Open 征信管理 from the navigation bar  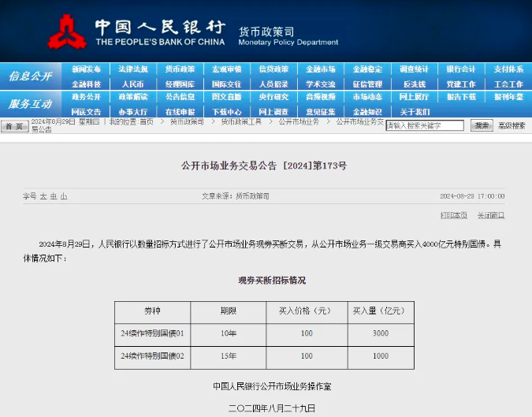click(x=367, y=84)
